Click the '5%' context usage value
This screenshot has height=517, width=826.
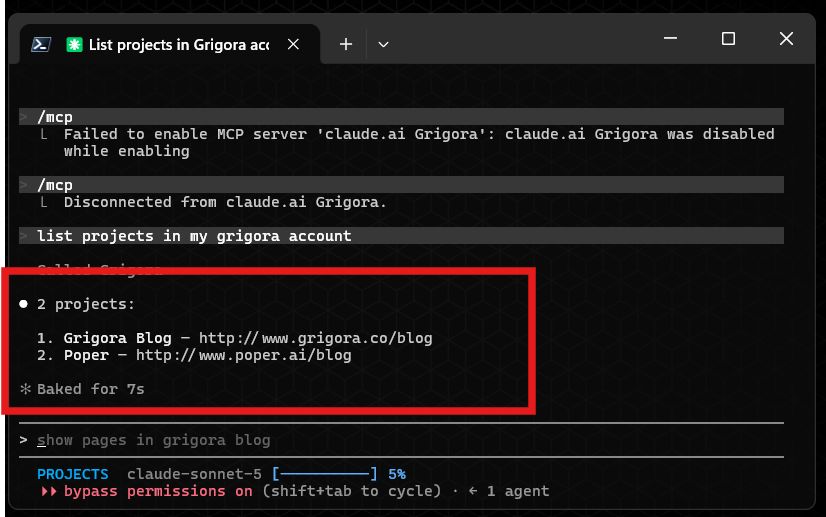[x=397, y=474]
